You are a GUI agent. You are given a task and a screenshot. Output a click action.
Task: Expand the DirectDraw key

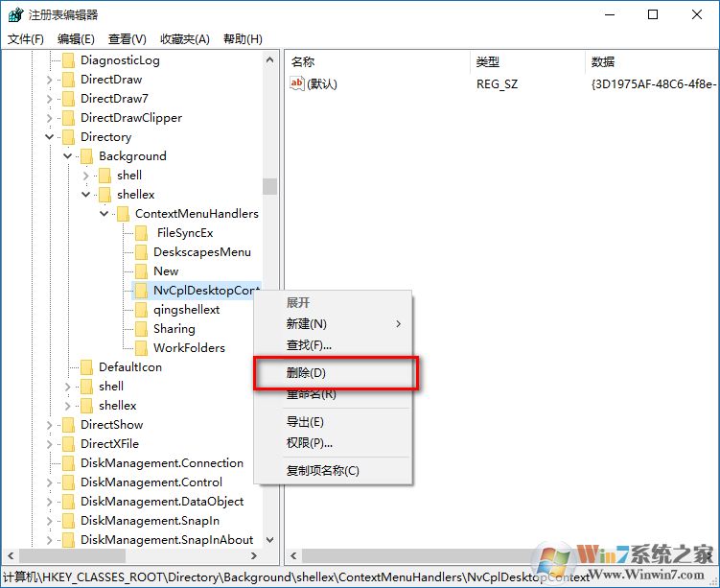click(49, 80)
